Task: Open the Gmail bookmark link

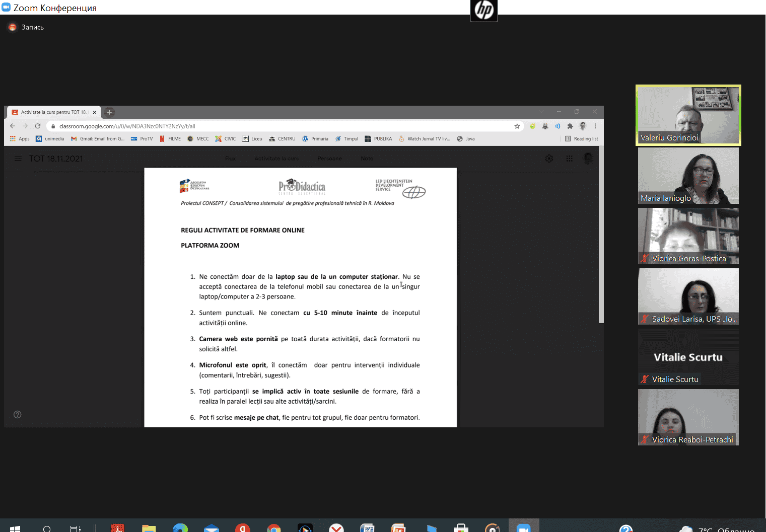Action: tap(98, 139)
